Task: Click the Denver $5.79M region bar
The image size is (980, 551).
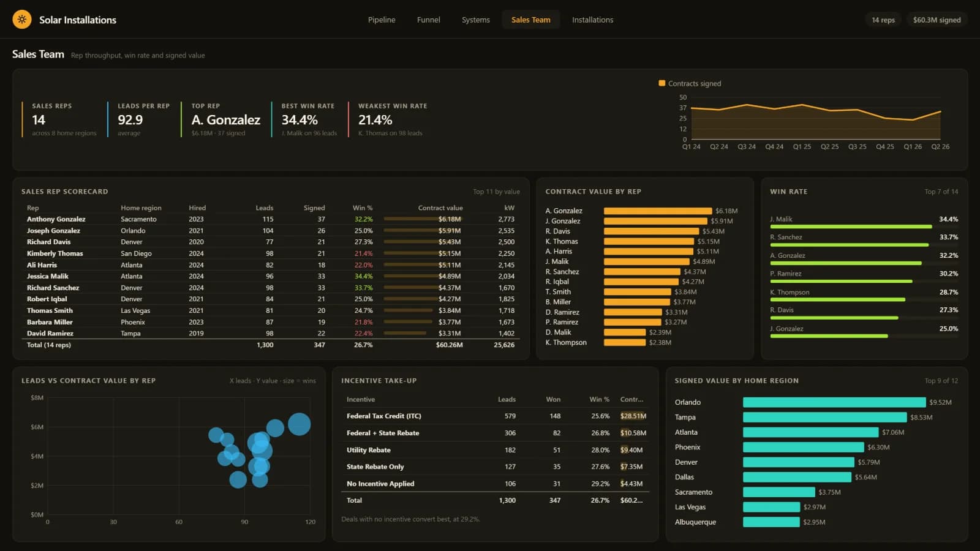Action: coord(799,462)
